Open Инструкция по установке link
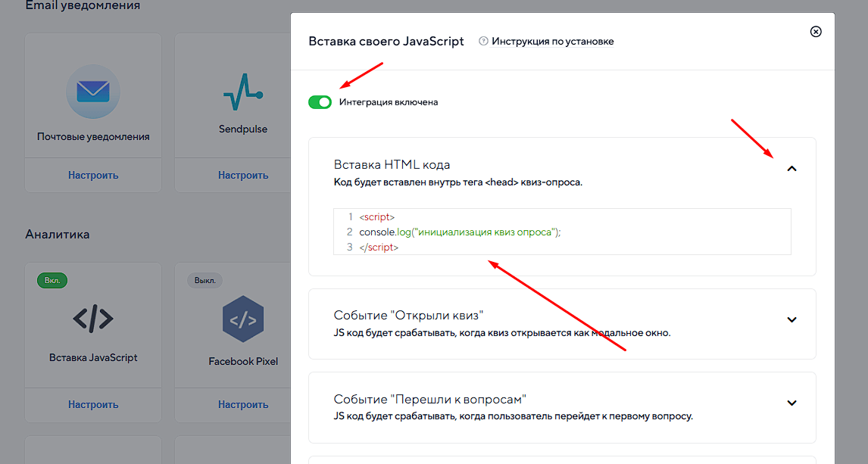 click(x=552, y=42)
